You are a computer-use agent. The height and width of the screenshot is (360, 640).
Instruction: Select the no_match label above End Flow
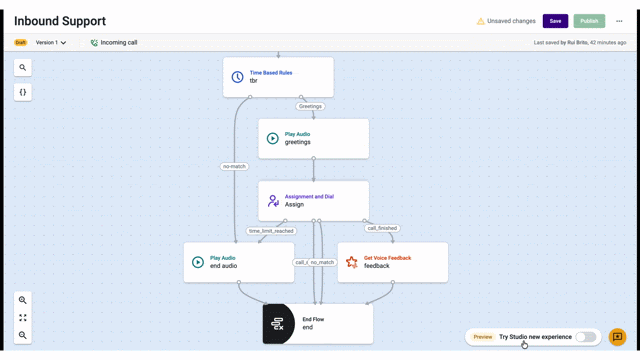(x=322, y=262)
